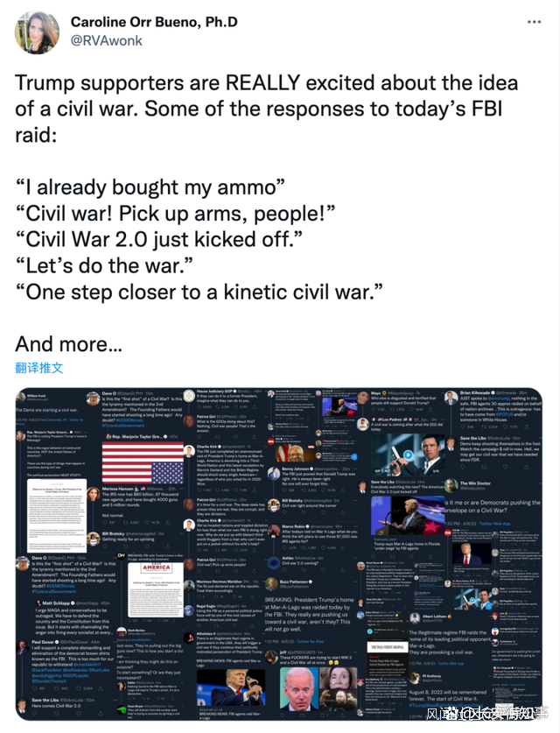Click the watermark text at bottom right

point(493,720)
